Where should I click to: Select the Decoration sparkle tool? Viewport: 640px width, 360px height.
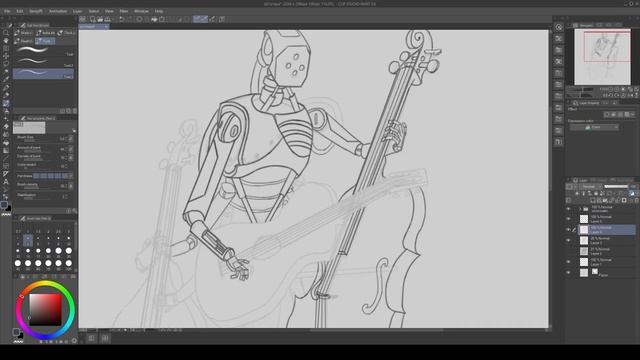pos(6,119)
